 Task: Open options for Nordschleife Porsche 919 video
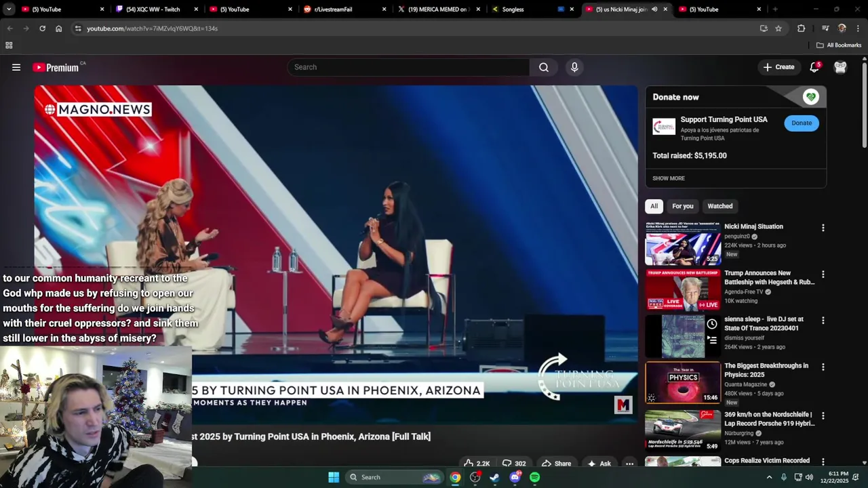click(823, 416)
